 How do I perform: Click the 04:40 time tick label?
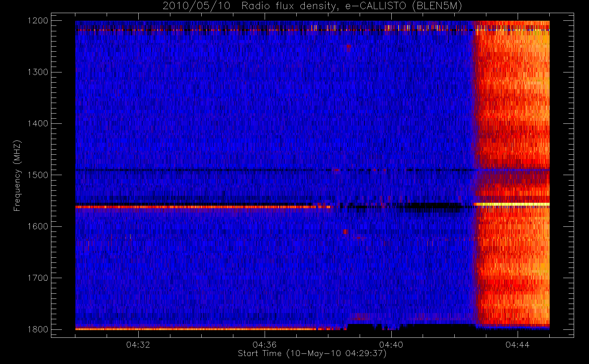(x=391, y=345)
